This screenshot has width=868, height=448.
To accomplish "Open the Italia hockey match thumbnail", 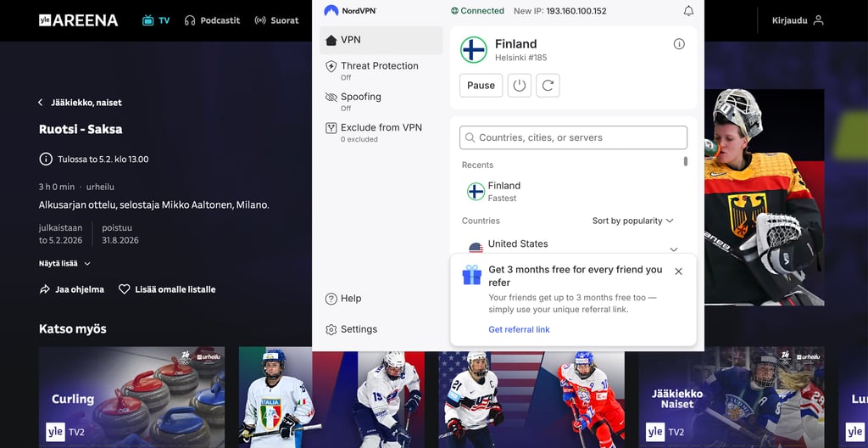I will 331,397.
